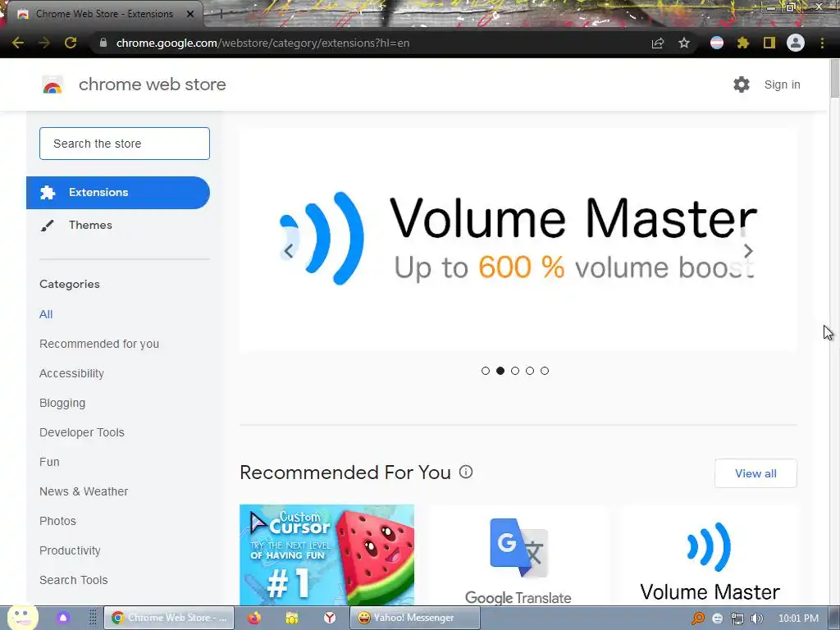
Task: Click the page vertical scrollbar thumb
Action: [834, 78]
